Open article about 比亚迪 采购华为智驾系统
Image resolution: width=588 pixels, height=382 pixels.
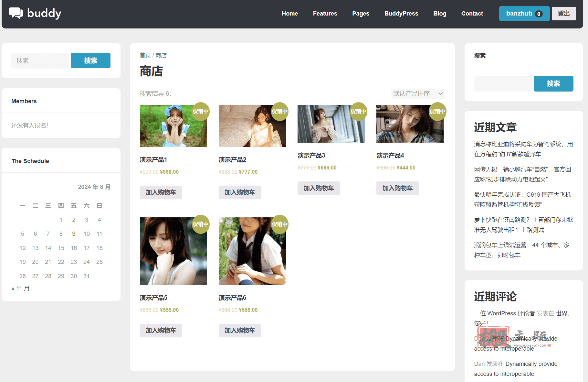click(523, 149)
